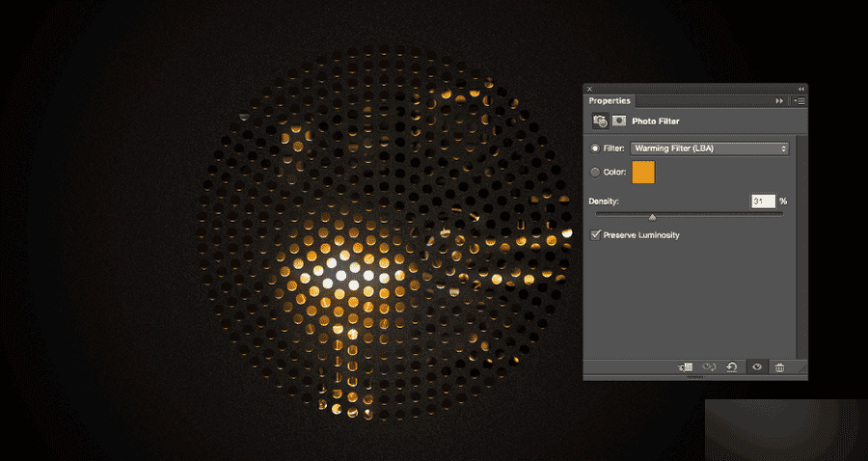Viewport: 868px width, 461px height.
Task: Click the view previous state icon
Action: [x=710, y=367]
